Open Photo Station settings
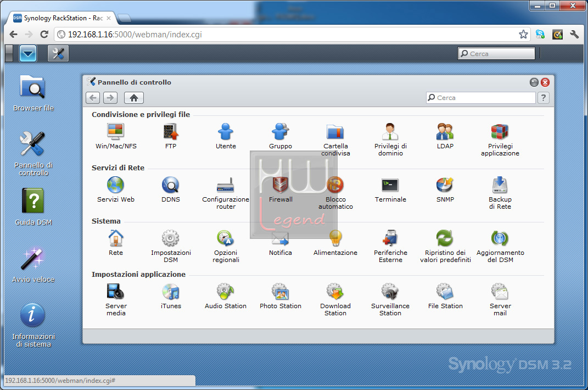This screenshot has height=390, width=588. [x=280, y=296]
